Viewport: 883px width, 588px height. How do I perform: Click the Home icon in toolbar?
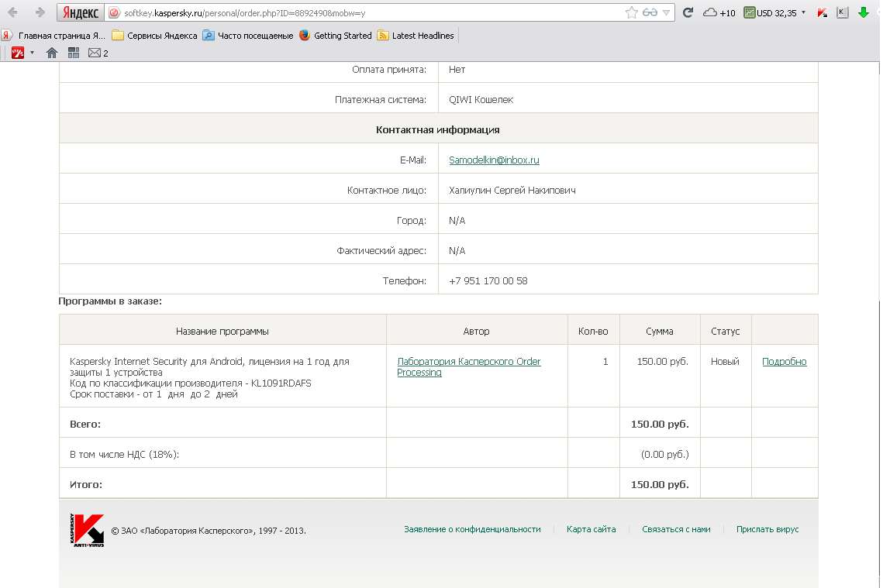tap(52, 53)
